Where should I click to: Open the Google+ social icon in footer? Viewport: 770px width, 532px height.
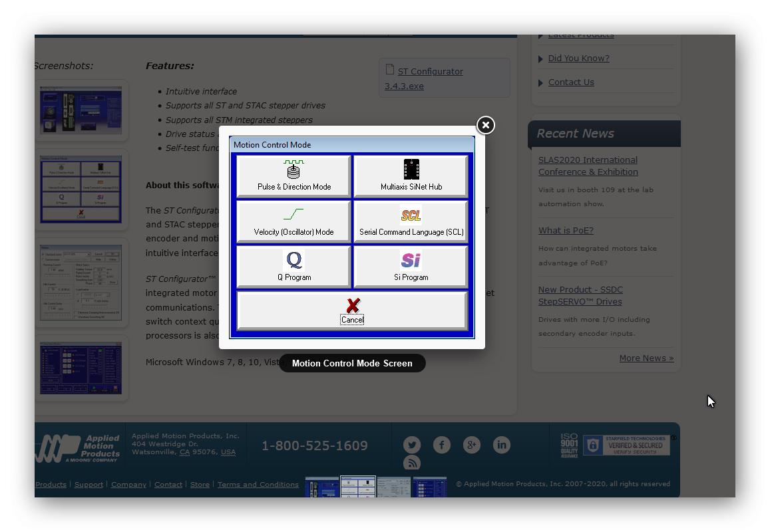(472, 445)
